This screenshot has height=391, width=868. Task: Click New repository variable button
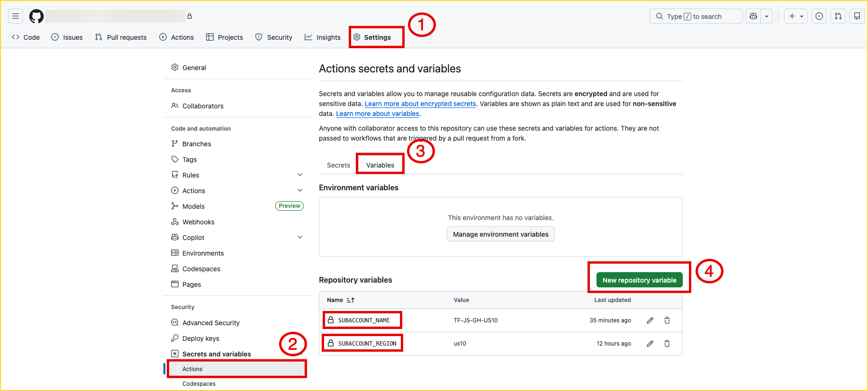coord(640,280)
